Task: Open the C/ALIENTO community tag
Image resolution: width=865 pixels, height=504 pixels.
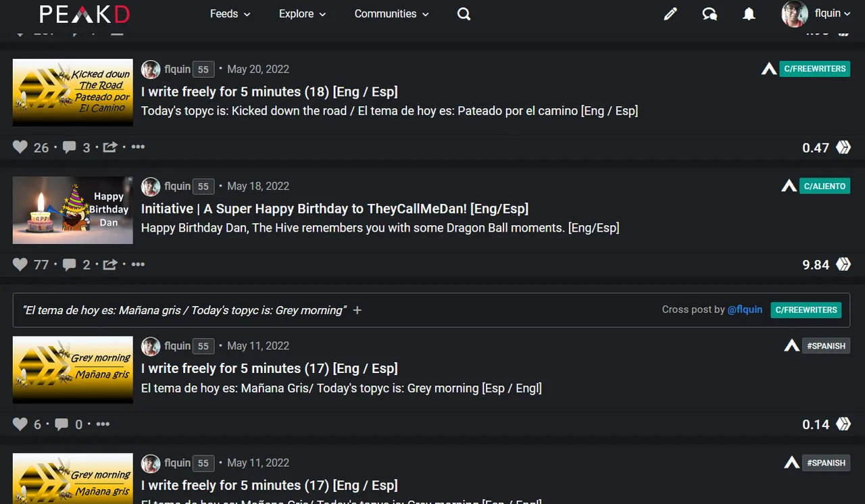Action: (824, 186)
